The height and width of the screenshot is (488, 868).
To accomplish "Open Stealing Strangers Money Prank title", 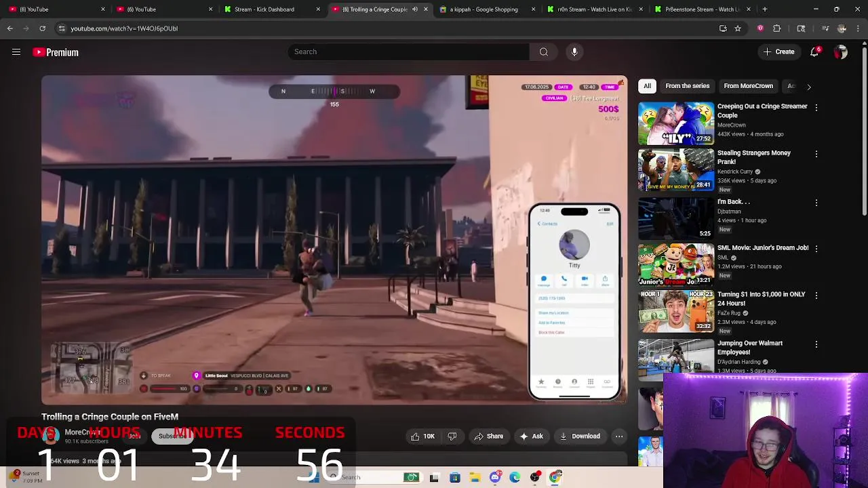I will 754,157.
